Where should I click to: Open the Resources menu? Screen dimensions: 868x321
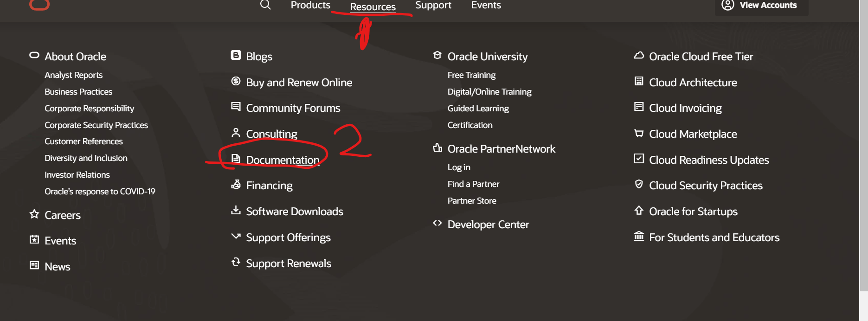coord(373,6)
